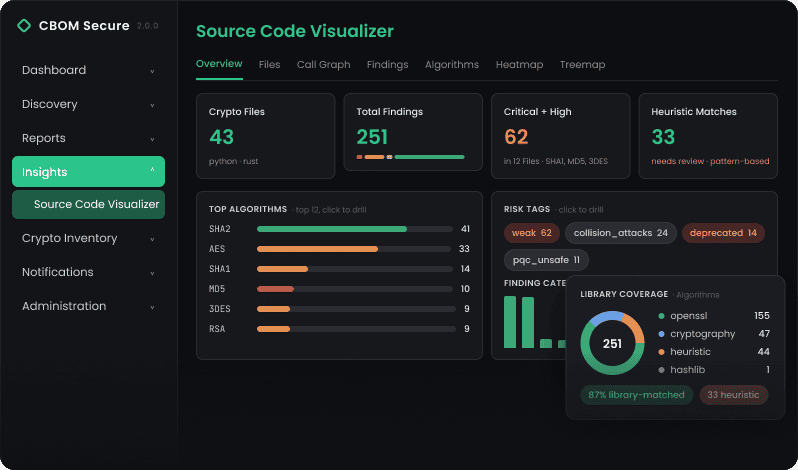Expand the Crypto Inventory chevron
798x470 pixels.
(x=152, y=239)
